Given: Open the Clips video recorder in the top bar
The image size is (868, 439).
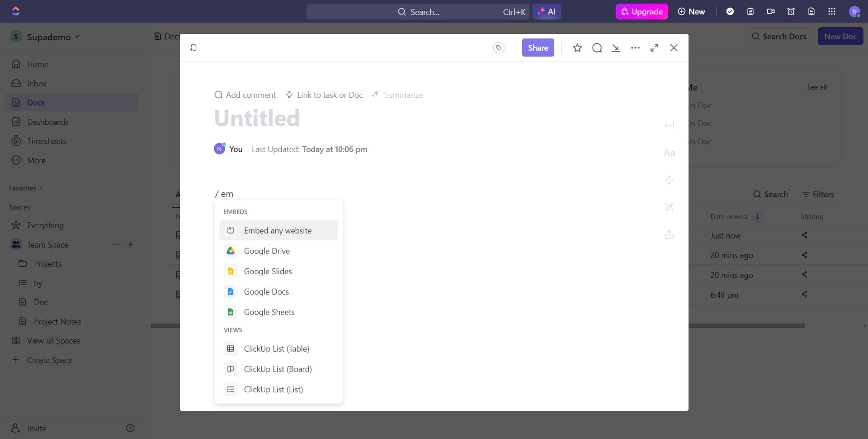Looking at the screenshot, I should point(770,11).
